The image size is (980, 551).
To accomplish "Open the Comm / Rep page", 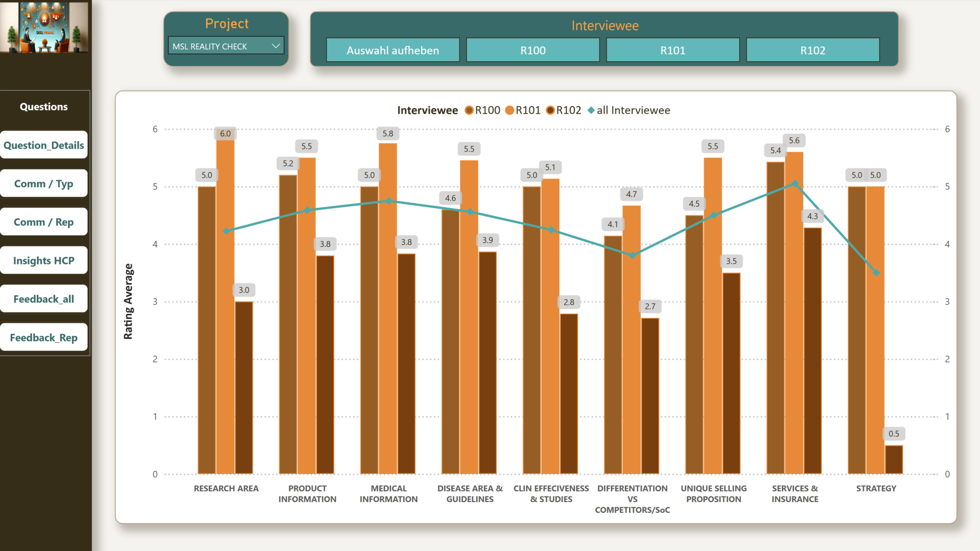I will [x=44, y=222].
